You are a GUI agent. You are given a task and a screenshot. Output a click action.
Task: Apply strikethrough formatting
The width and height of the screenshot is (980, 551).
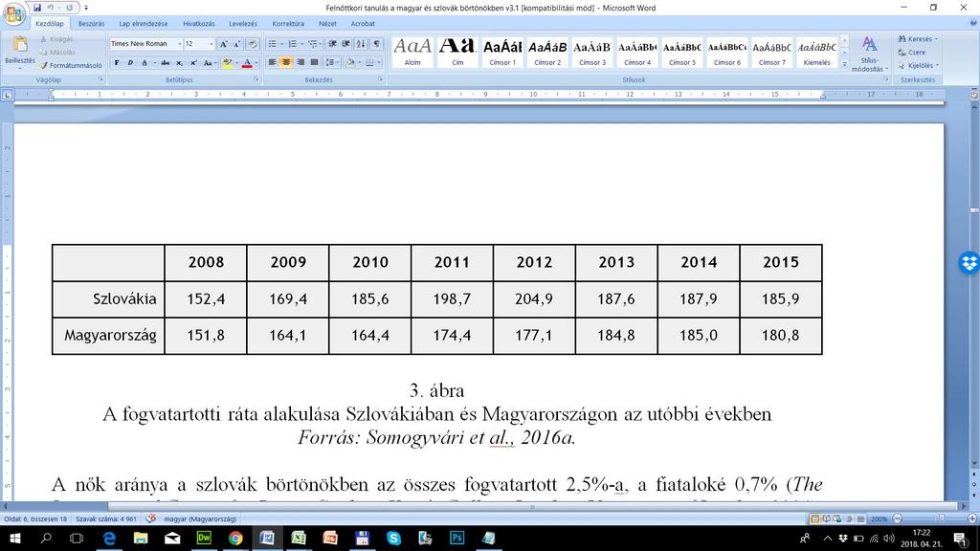click(165, 62)
